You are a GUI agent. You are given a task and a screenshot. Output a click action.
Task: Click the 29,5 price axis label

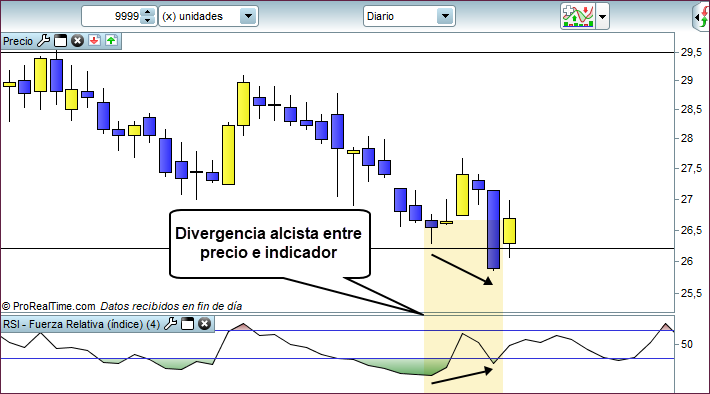pos(691,53)
